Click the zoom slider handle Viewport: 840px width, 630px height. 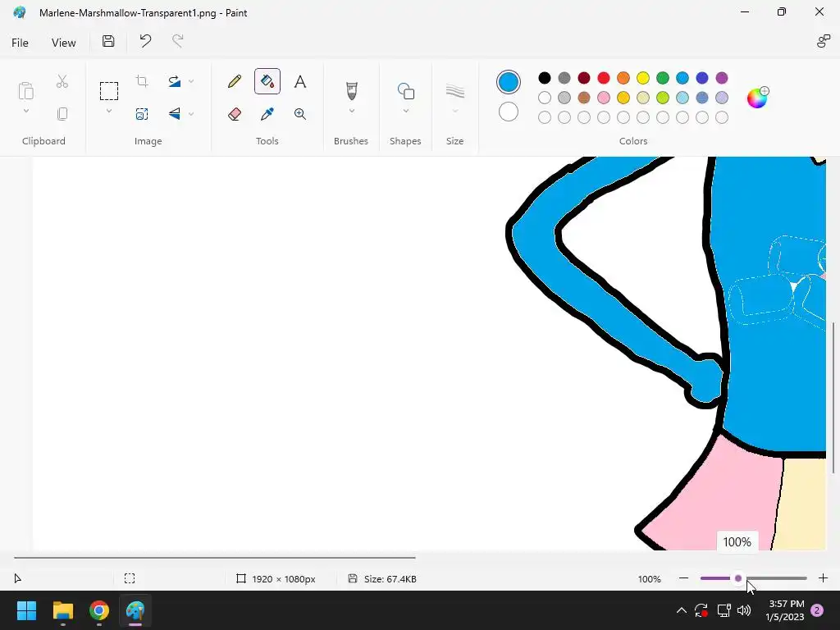[x=738, y=578]
